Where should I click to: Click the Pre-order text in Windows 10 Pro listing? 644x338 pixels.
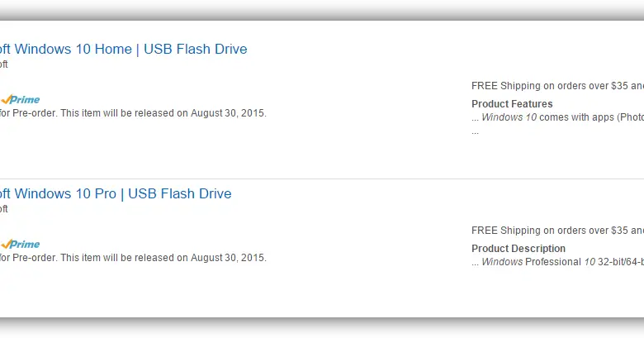pyautogui.click(x=33, y=258)
